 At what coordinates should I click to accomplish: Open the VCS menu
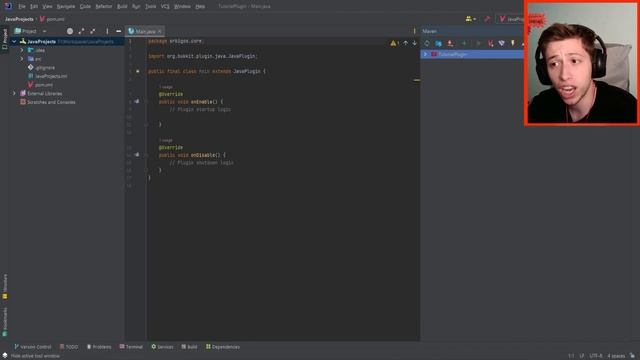pyautogui.click(x=165, y=7)
